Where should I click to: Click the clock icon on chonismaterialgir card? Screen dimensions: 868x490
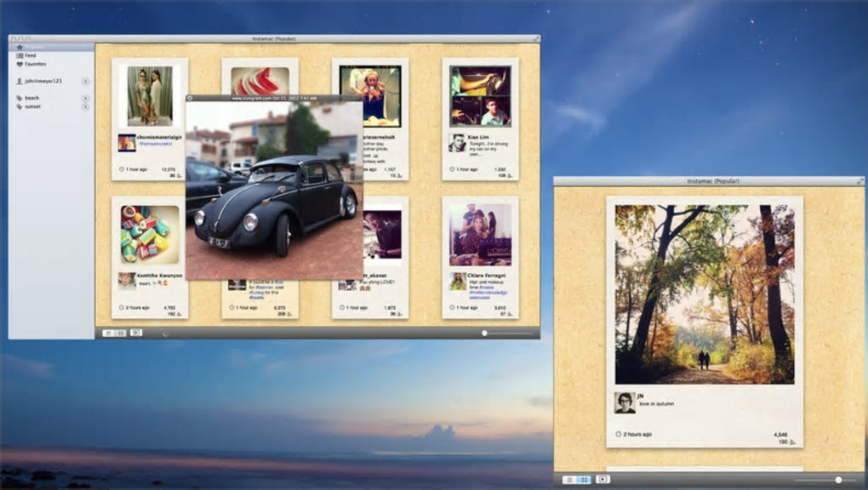coord(121,169)
